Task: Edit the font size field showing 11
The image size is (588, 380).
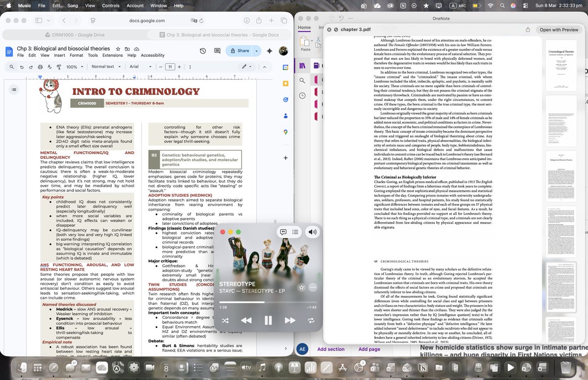Action: pos(170,67)
